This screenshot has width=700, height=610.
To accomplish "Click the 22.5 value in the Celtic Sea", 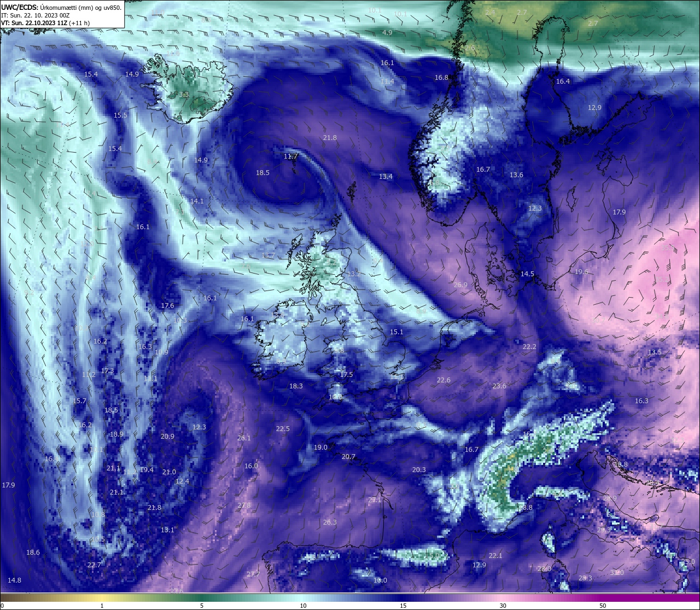I will (x=283, y=429).
